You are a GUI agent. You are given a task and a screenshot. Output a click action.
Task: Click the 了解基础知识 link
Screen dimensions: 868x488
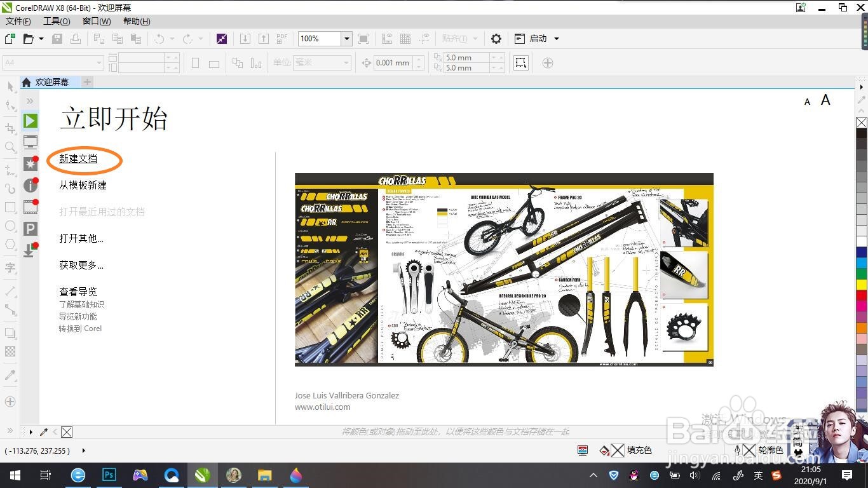(x=81, y=304)
